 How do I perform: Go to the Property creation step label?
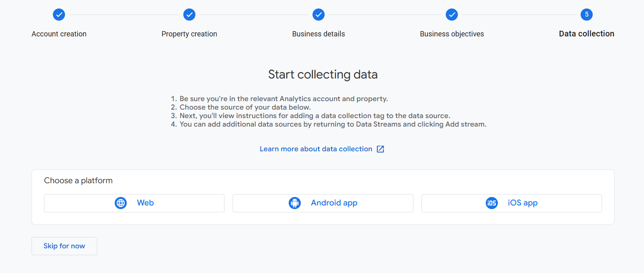click(189, 34)
